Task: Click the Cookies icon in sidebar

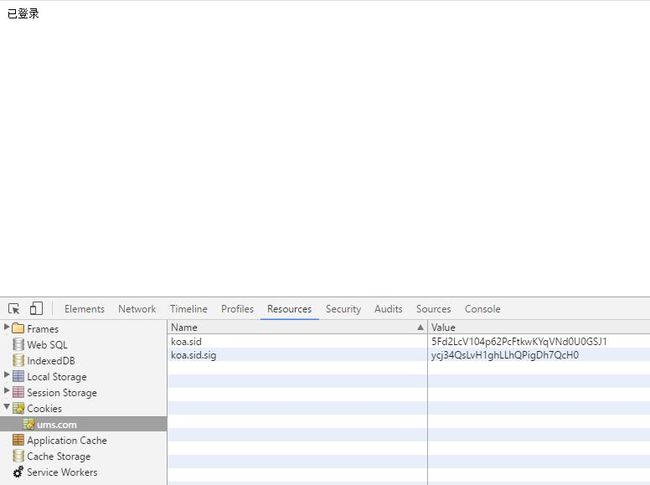Action: (18, 408)
